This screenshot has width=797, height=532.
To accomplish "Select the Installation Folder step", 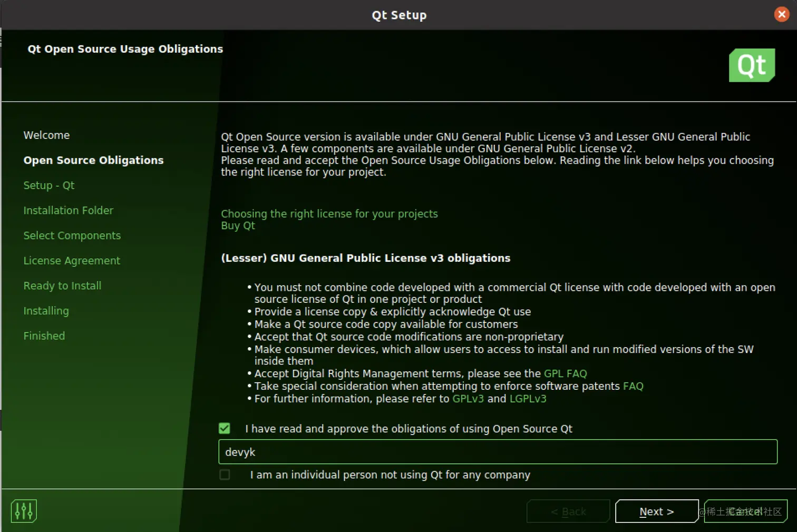I will pos(68,210).
